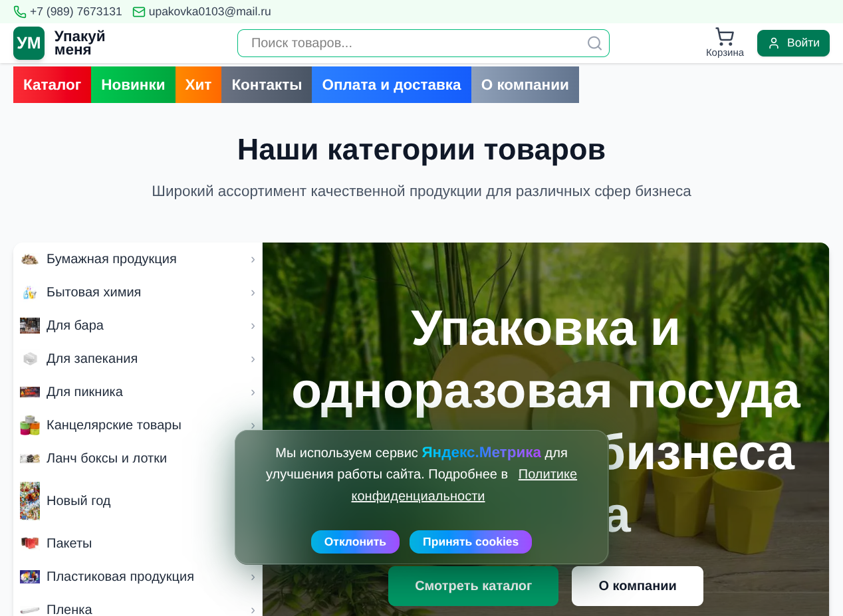The width and height of the screenshot is (843, 616).
Task: Click the user icon in Войти button
Action: pyautogui.click(x=773, y=43)
